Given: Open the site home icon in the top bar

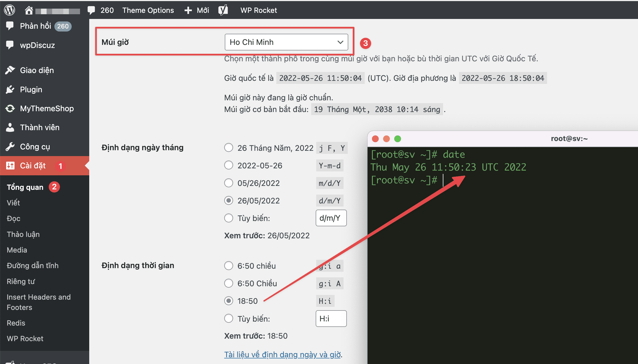Looking at the screenshot, I should [29, 10].
